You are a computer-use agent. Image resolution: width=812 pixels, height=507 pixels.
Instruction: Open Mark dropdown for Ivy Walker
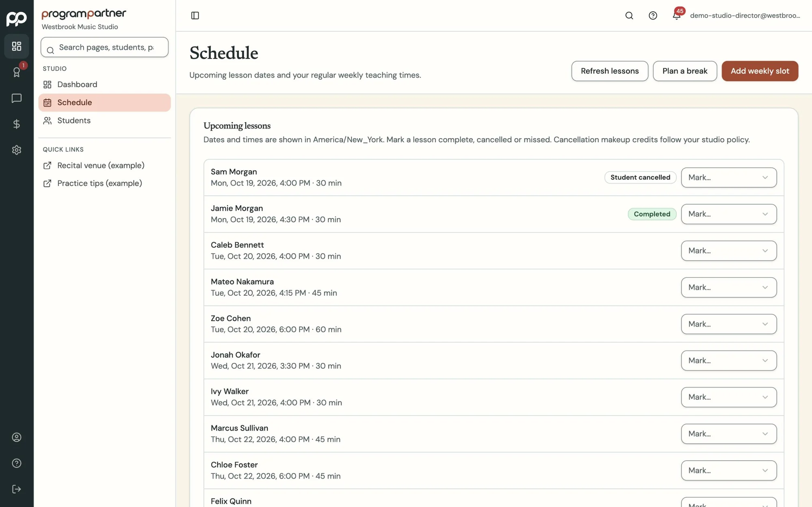729,397
